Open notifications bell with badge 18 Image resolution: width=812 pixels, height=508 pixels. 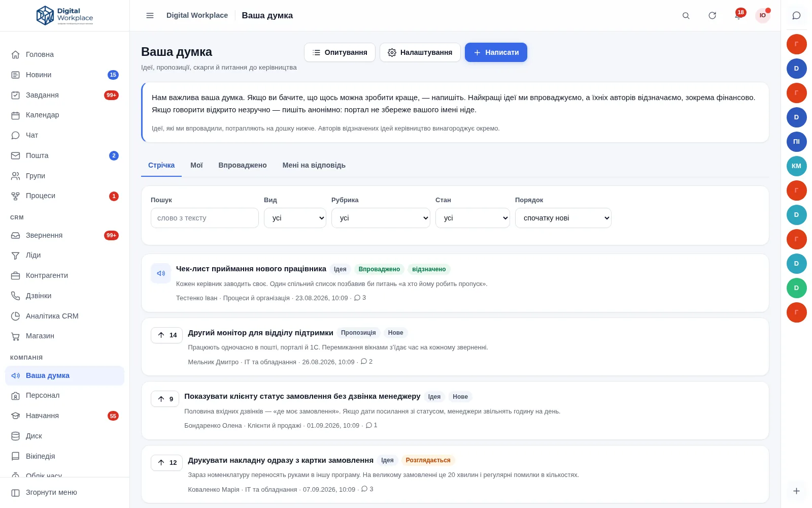point(738,15)
